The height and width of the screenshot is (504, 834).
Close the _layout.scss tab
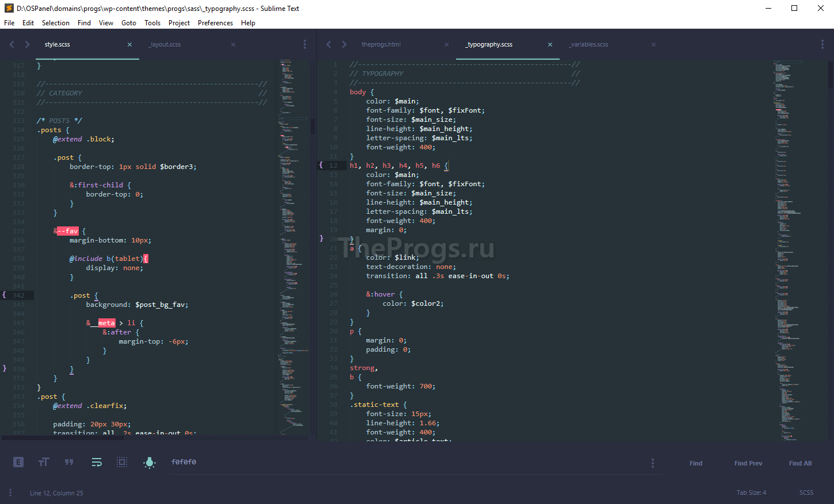(233, 44)
